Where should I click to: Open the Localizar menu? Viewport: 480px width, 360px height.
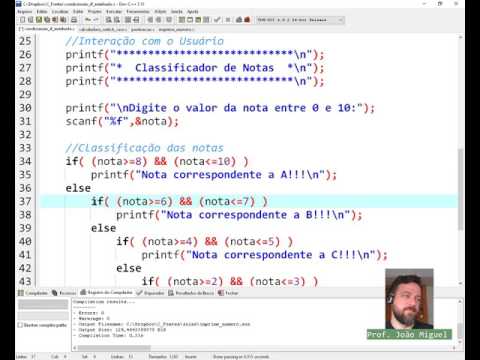tap(60, 12)
